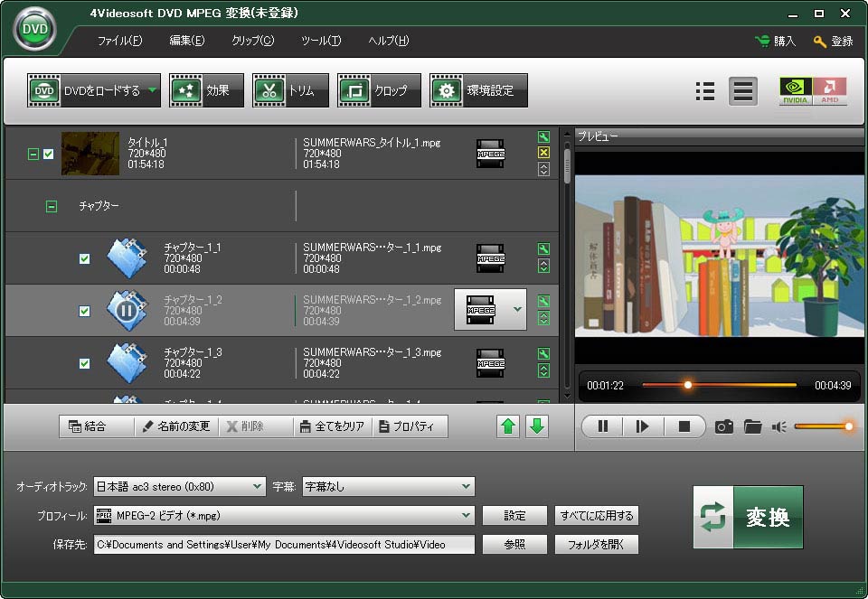This screenshot has width=868, height=599.
Task: Move selected item down with green arrow
Action: point(537,426)
